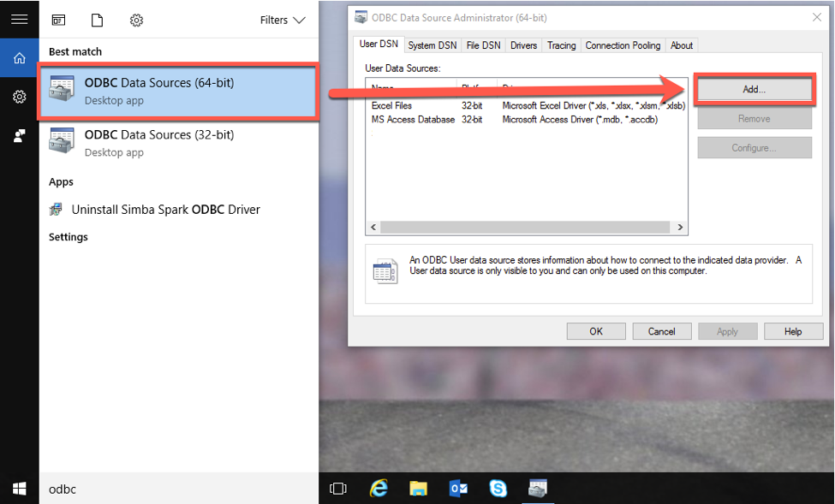
Task: Click the Windows Start logo button
Action: [19, 489]
